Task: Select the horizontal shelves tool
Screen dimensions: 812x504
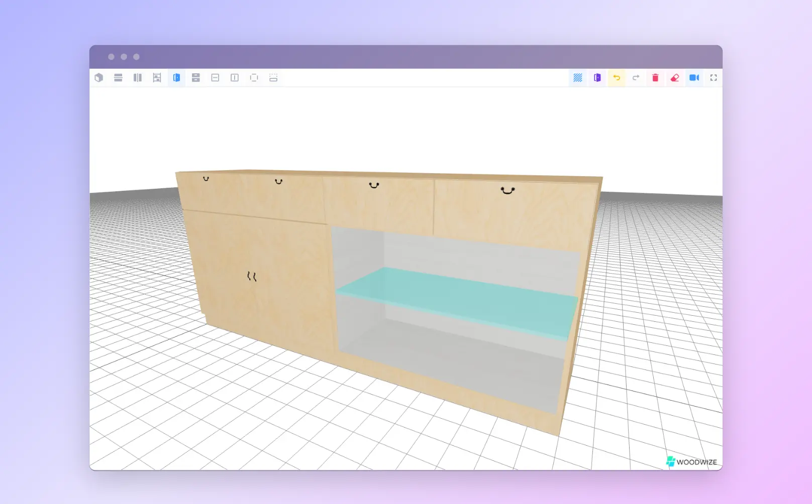Action: [x=118, y=78]
